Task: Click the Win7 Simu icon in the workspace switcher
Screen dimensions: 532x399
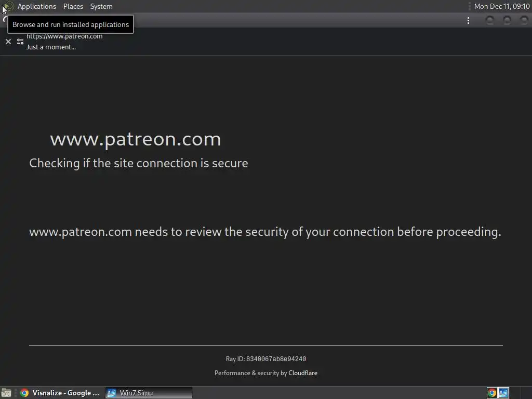Action: [503, 393]
